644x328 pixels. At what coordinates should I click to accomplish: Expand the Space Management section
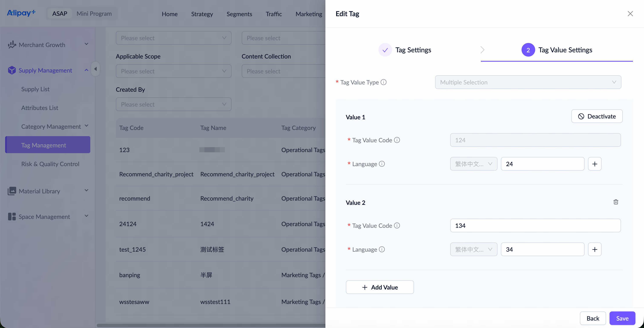click(48, 216)
